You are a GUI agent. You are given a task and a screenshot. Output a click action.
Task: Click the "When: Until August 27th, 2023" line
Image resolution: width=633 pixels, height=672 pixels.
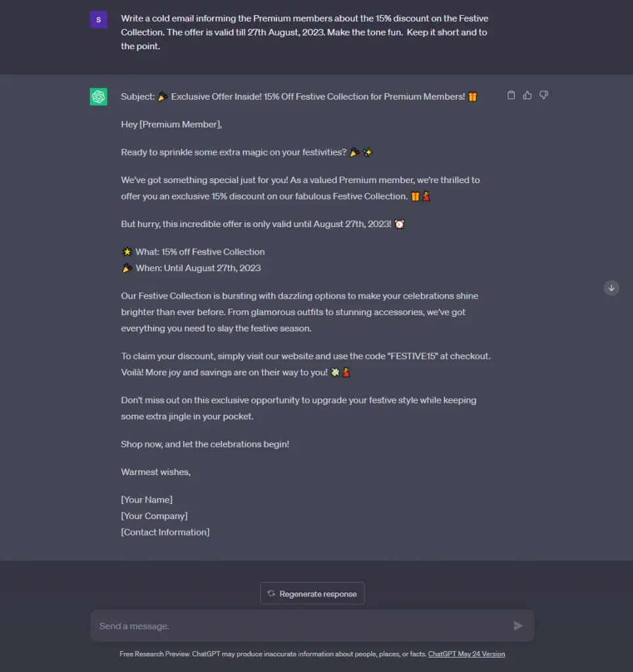point(191,268)
